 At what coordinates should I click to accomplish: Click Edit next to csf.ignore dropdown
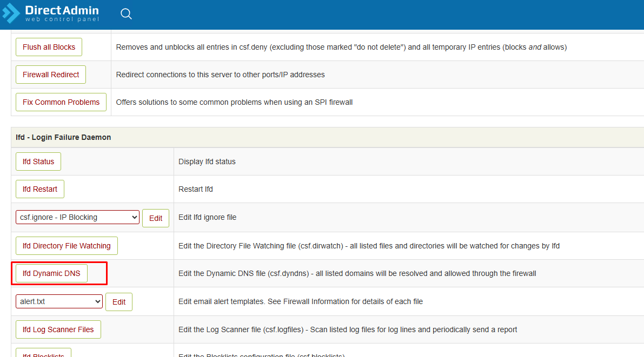point(156,218)
